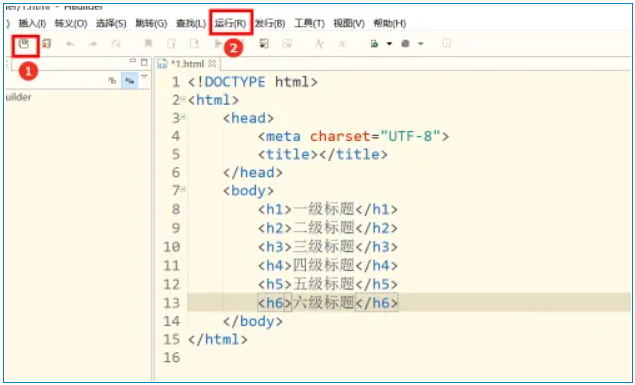Click the Save icon in the toolbar

pos(24,44)
